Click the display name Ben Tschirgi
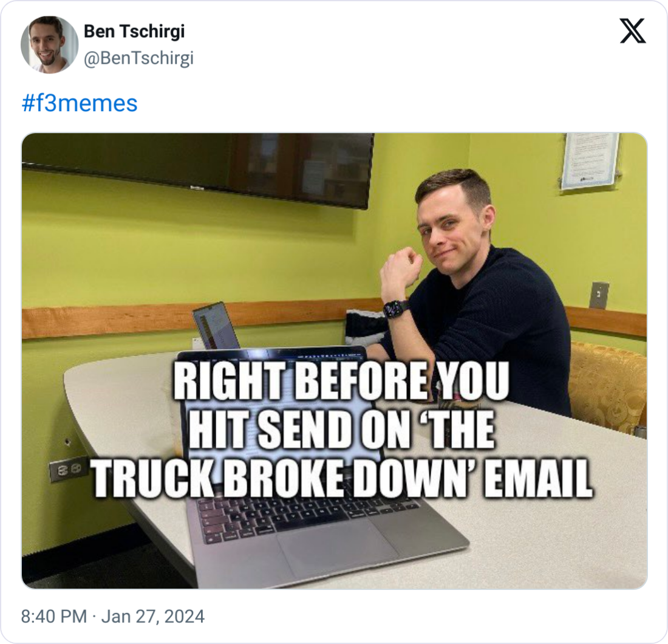 tap(134, 31)
